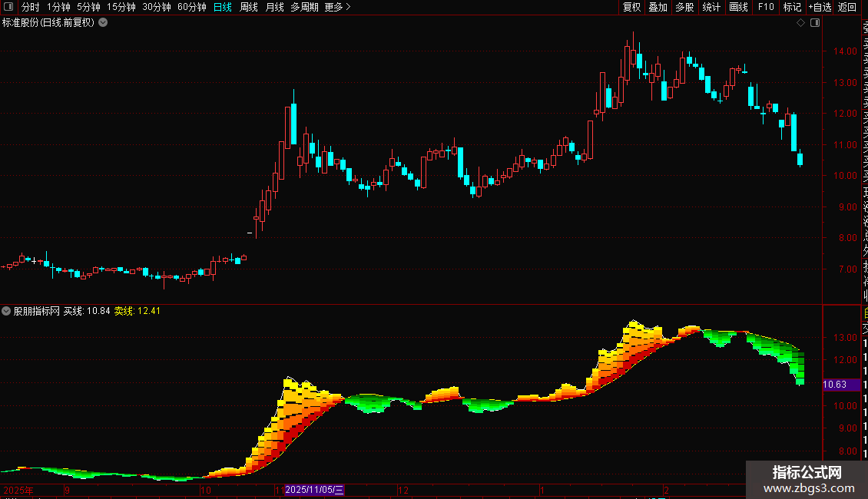The height and width of the screenshot is (499, 868).
Task: Select the 30分钟 period tab
Action: pos(157,7)
